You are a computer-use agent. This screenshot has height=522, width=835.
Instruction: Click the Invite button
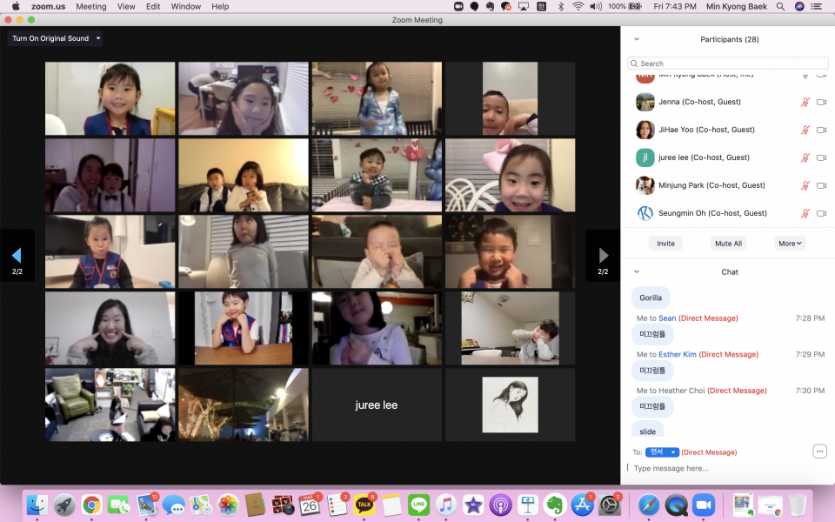click(x=666, y=243)
